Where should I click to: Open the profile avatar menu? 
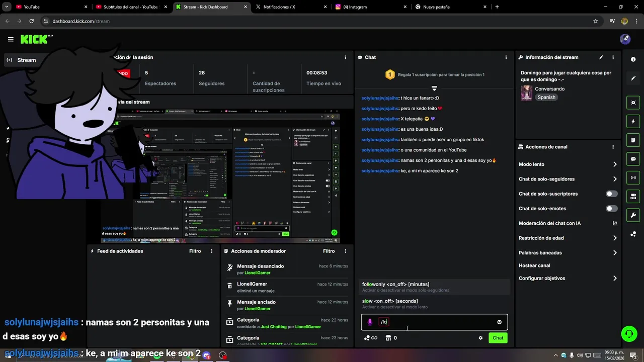coord(625,39)
